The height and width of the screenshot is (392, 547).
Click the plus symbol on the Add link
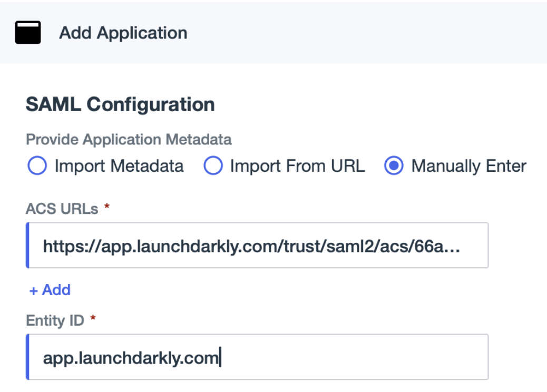pyautogui.click(x=33, y=289)
